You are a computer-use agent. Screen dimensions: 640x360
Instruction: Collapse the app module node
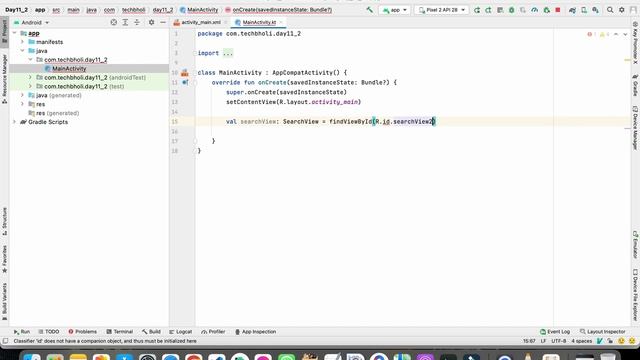coord(15,33)
